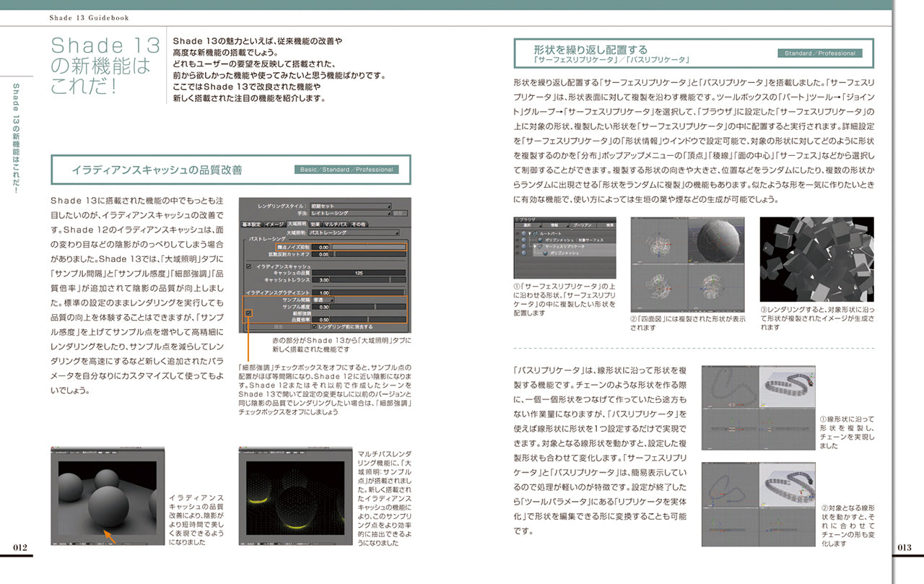924x584 pixels.
Task: Click the キャッシュトレランス slider bar
Action: 368,280
